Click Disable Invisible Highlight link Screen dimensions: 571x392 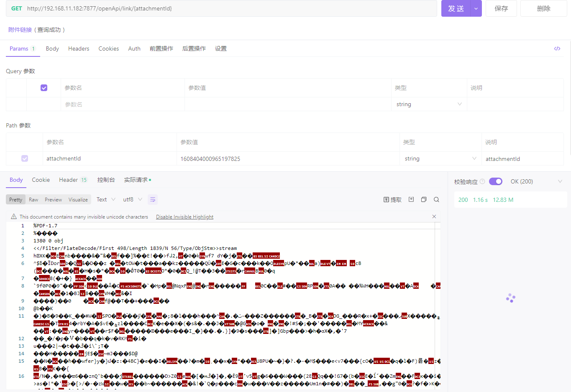point(184,217)
